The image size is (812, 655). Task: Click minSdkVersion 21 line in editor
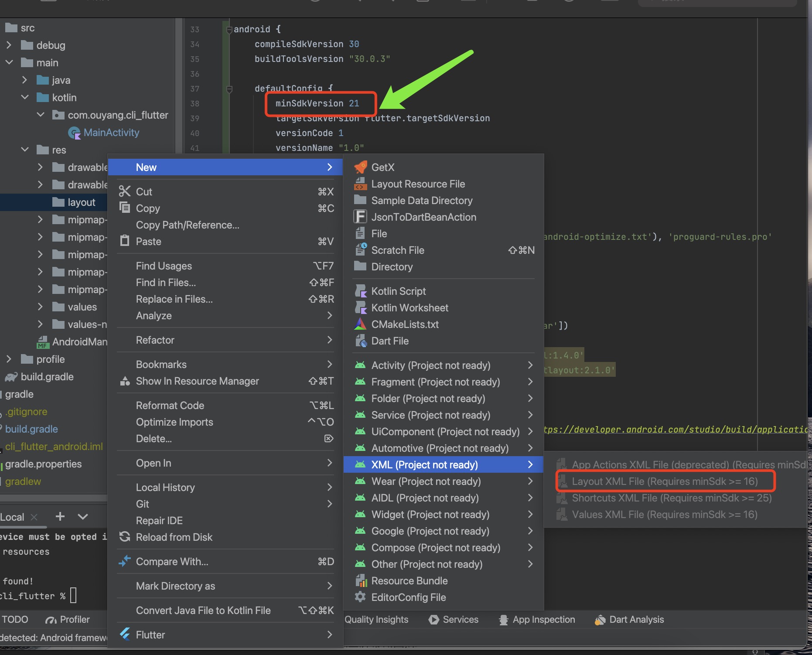pos(317,103)
